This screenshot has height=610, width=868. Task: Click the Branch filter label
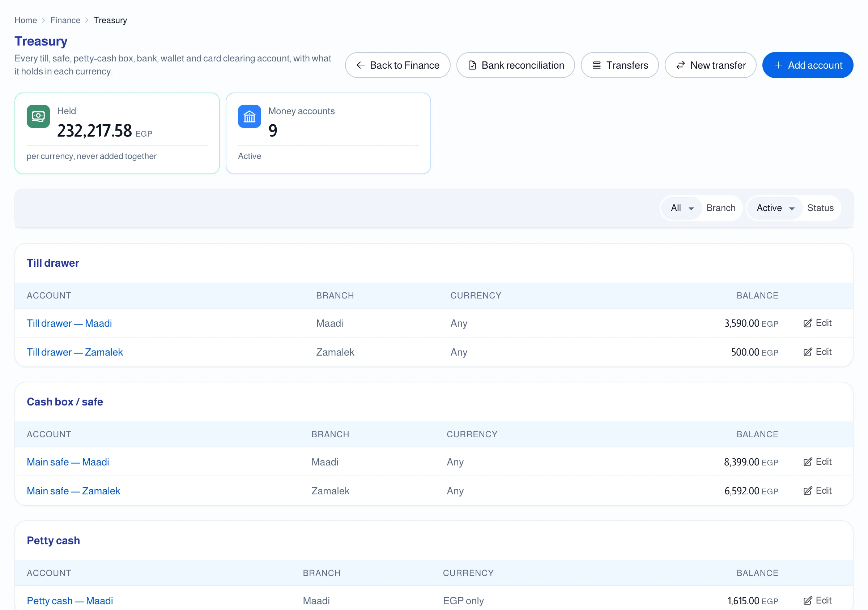pos(721,208)
